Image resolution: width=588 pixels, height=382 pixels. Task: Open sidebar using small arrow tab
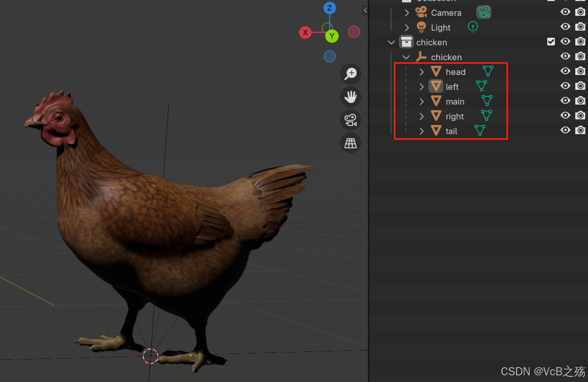[365, 10]
